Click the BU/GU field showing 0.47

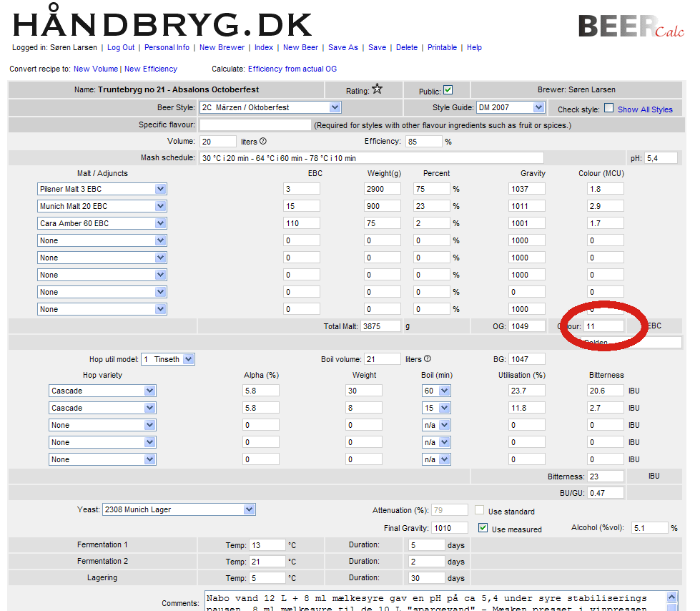(x=606, y=493)
